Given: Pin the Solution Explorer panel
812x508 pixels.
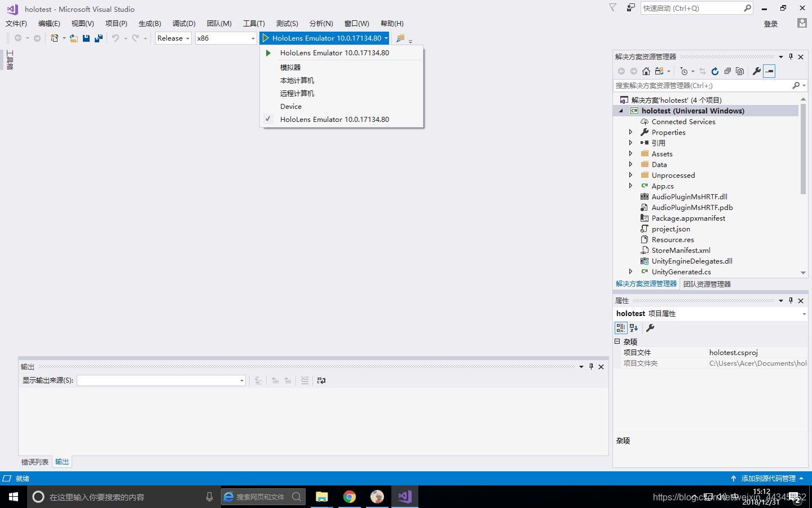Looking at the screenshot, I should (791, 56).
